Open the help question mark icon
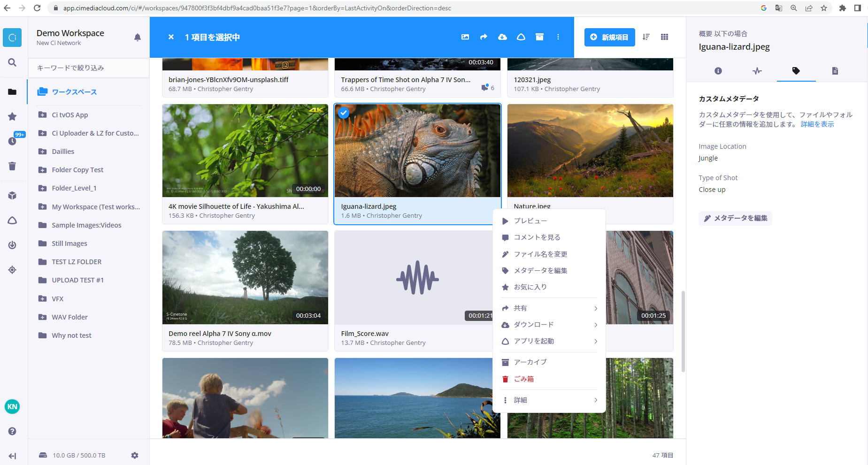 (12, 431)
